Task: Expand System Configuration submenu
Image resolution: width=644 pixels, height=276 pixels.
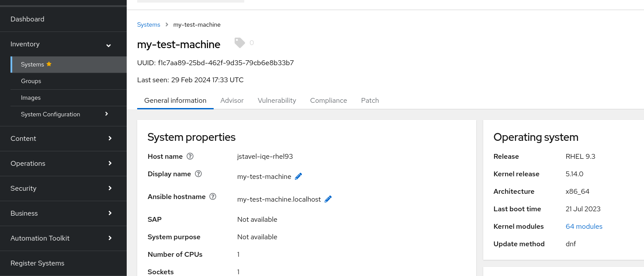Action: pos(107,114)
